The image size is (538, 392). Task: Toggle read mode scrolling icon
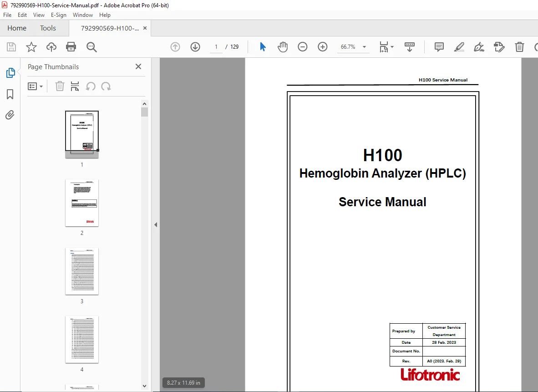coord(410,47)
